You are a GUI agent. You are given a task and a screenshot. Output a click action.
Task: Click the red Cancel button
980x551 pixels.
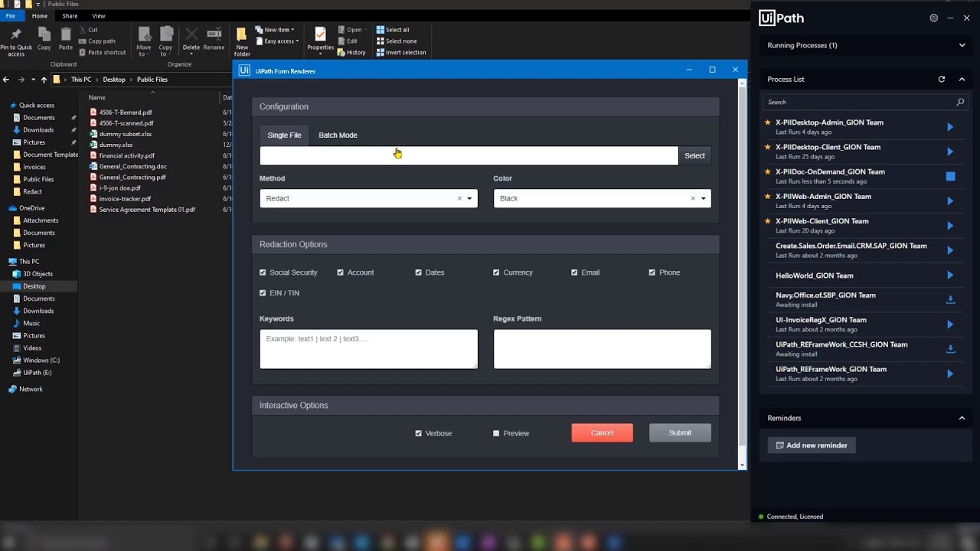602,433
